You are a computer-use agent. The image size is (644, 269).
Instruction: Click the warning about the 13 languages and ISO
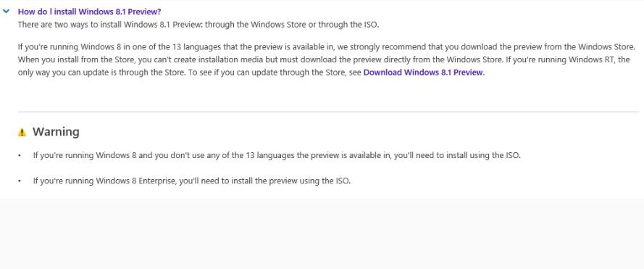pos(277,156)
